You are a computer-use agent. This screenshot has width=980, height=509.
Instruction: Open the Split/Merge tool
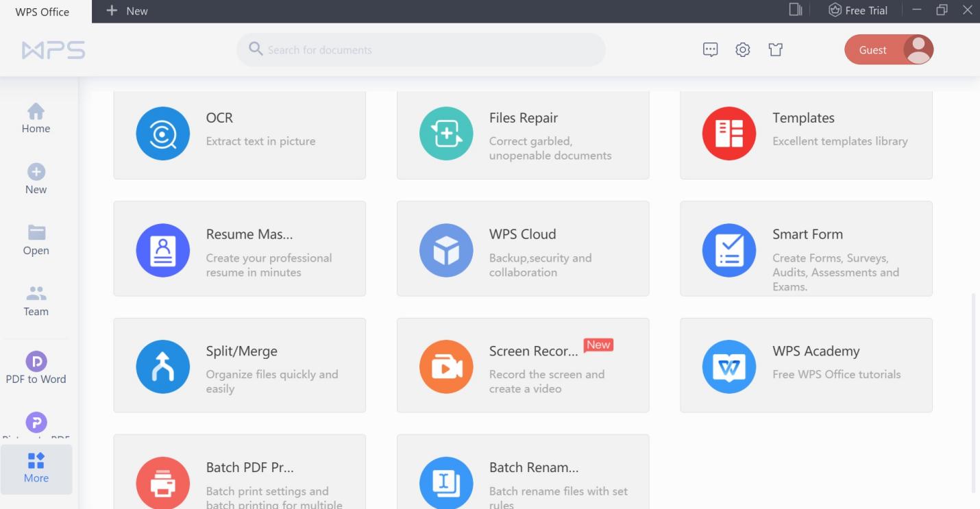(239, 365)
